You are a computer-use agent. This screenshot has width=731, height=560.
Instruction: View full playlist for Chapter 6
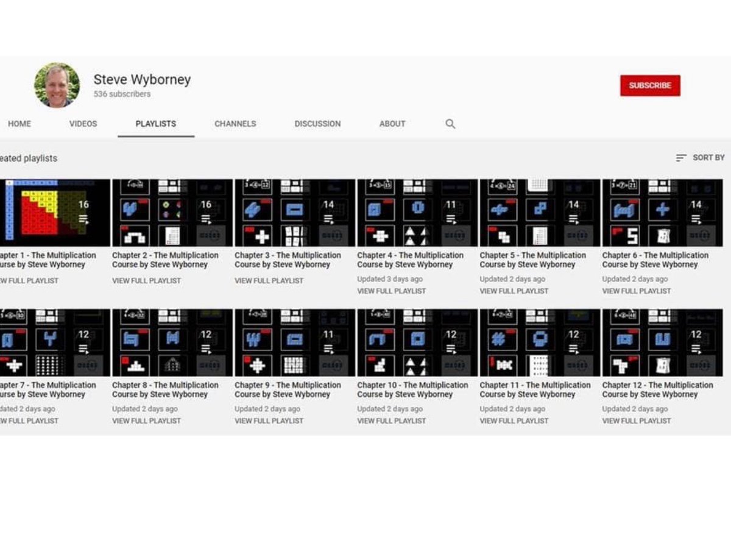637,291
